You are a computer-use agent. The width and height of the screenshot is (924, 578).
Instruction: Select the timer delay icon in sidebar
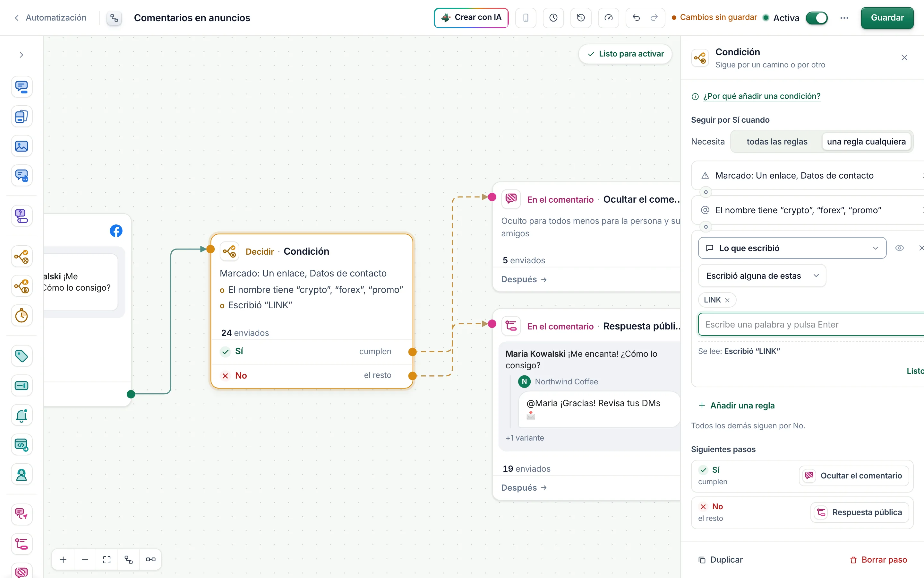[21, 316]
